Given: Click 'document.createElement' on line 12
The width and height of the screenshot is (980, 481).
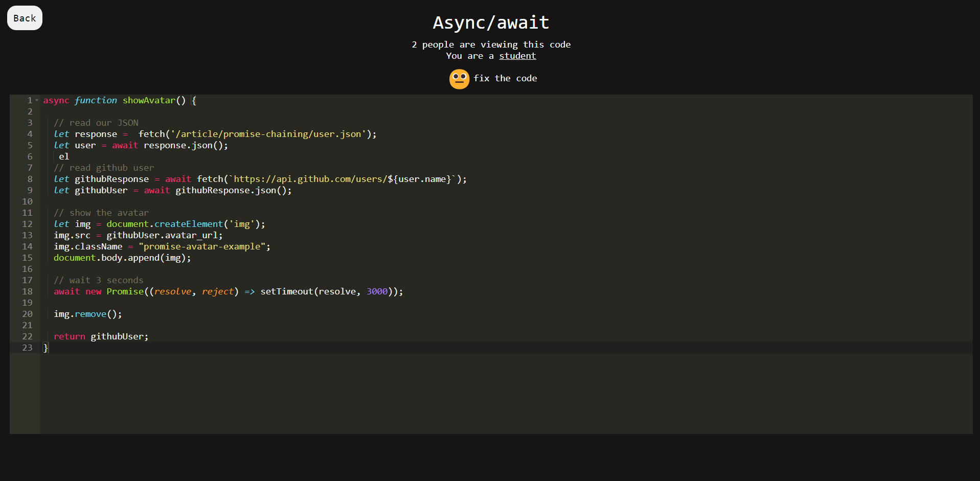Looking at the screenshot, I should 165,224.
